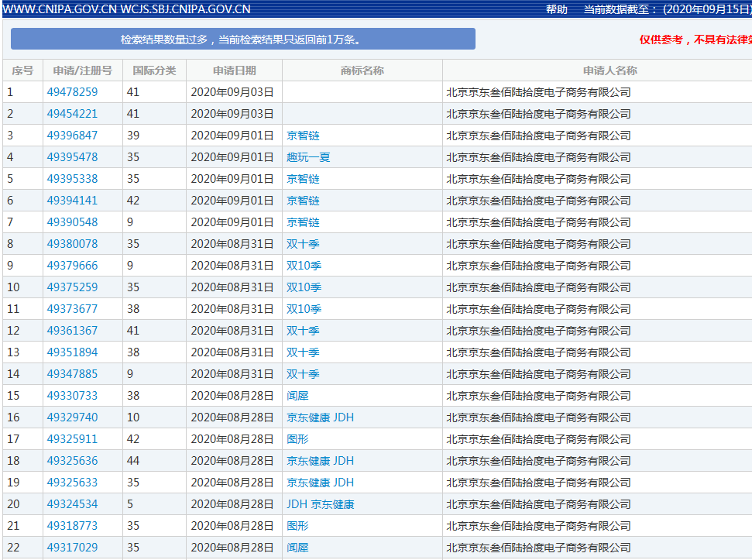Open the 趣玩一夏 trademark name

tap(308, 156)
